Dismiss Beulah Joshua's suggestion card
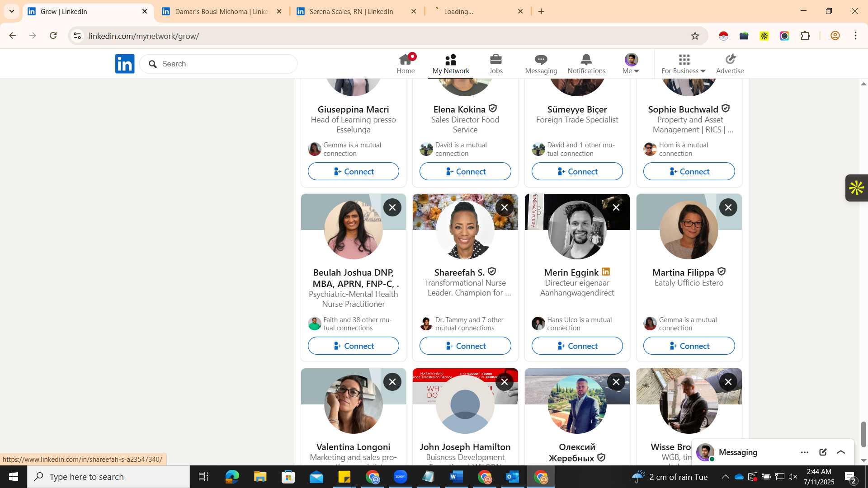Screen dimensions: 868x488 pos(392,207)
